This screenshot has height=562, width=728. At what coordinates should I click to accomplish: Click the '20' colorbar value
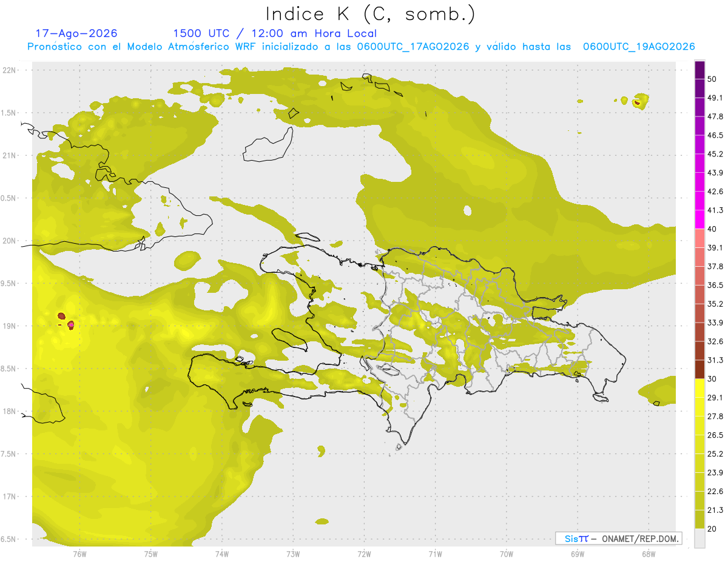tap(712, 529)
